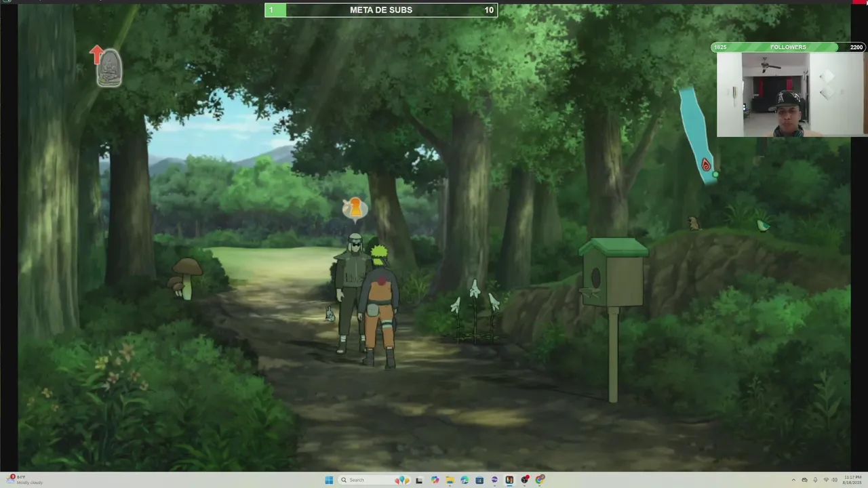Screen dimensions: 868x488
Task: Open Microsoft Store from the taskbar
Action: (479, 480)
